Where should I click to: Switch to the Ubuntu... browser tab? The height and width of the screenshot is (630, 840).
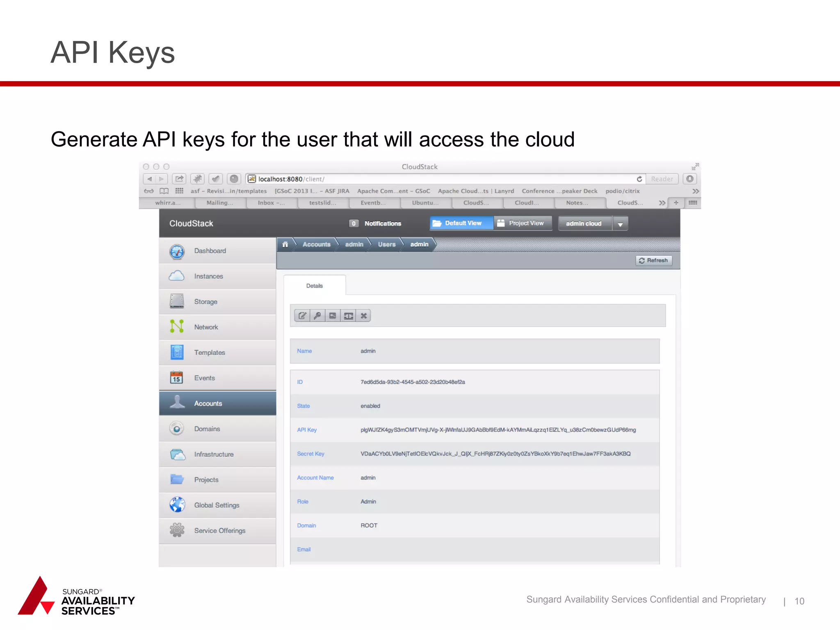(425, 203)
